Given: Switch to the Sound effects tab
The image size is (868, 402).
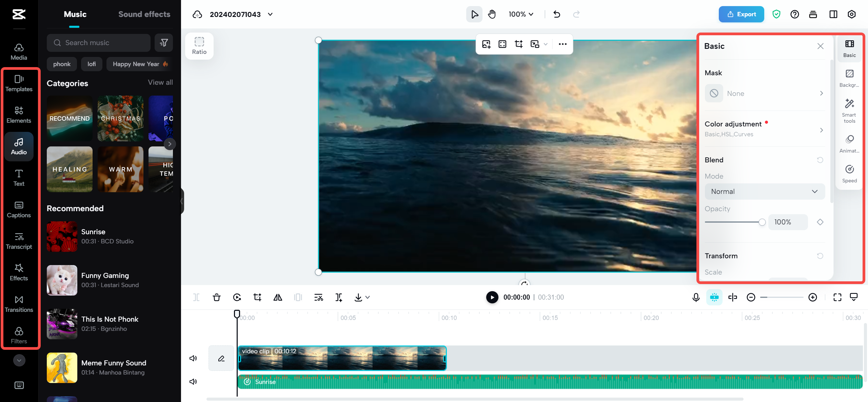Looking at the screenshot, I should (x=144, y=14).
